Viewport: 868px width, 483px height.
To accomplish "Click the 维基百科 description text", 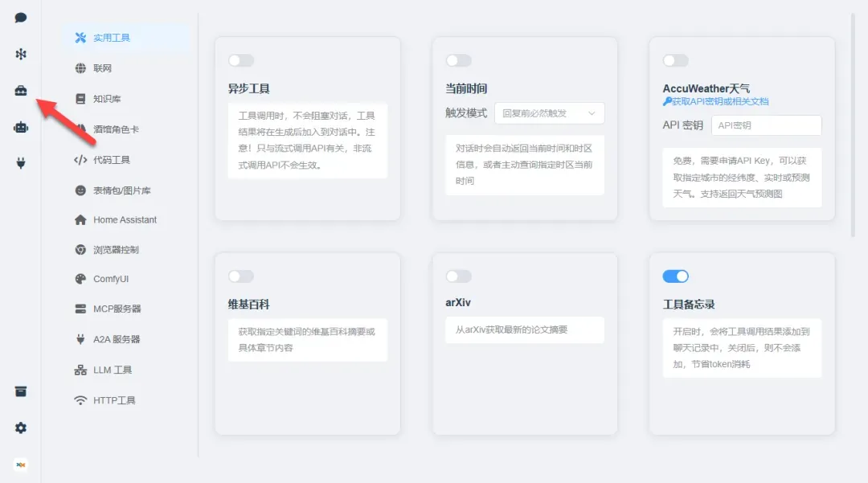I will pos(307,340).
